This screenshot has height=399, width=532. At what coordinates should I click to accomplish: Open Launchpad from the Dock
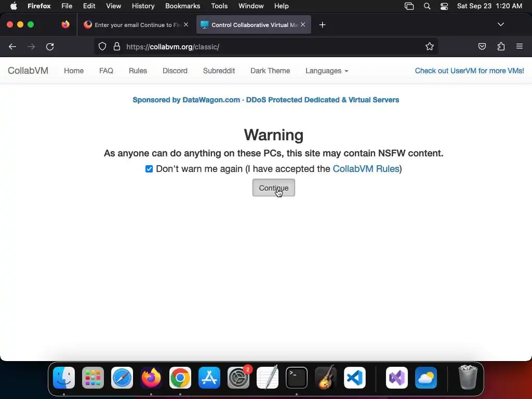coord(93,378)
